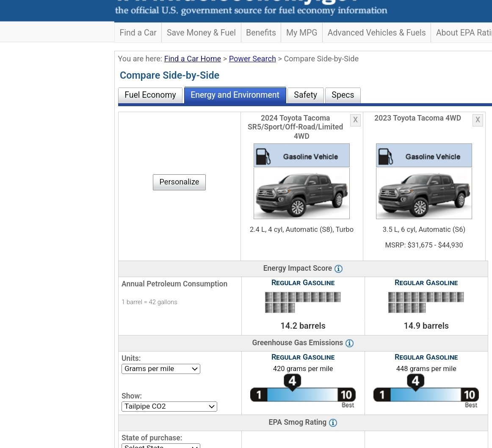This screenshot has height=448, width=492.
Task: Remove the 2024 Toyota Tacoma from comparison
Action: 355,120
